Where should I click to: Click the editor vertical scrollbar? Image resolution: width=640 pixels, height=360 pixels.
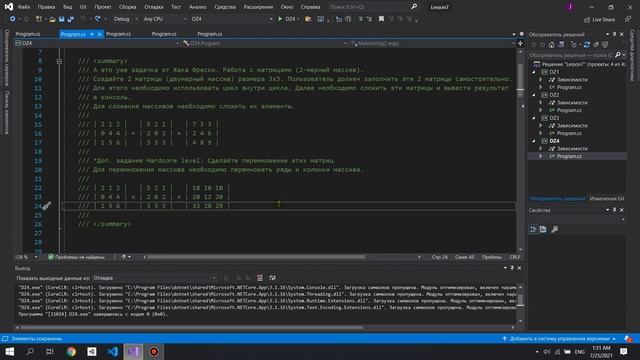520,81
